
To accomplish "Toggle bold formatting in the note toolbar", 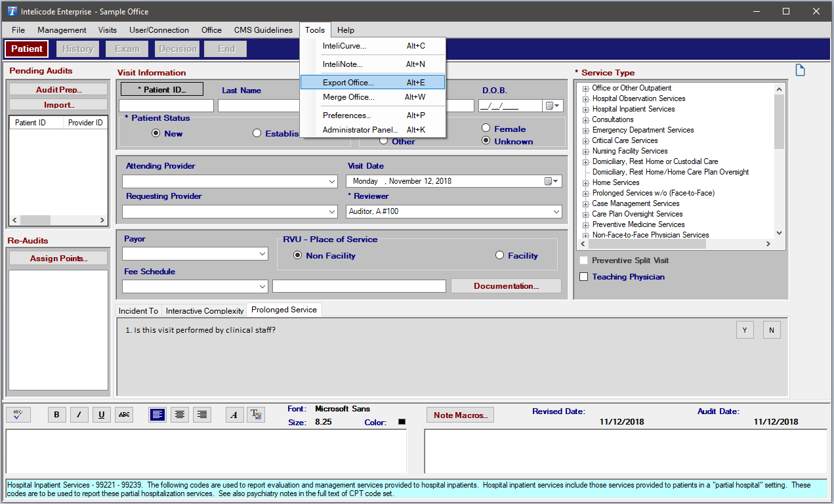I will click(57, 415).
